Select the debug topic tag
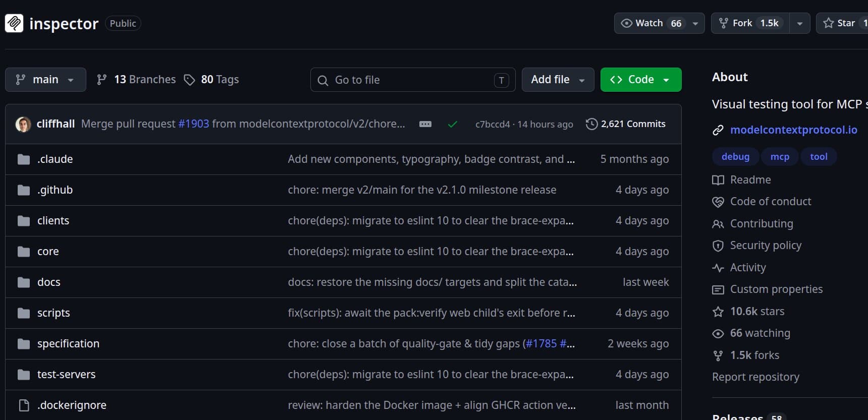 (735, 157)
